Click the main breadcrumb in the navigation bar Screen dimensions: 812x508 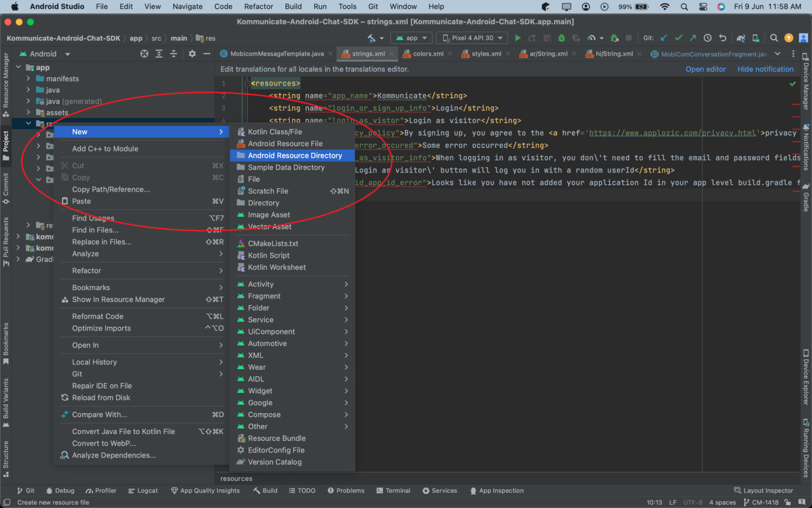pos(179,38)
